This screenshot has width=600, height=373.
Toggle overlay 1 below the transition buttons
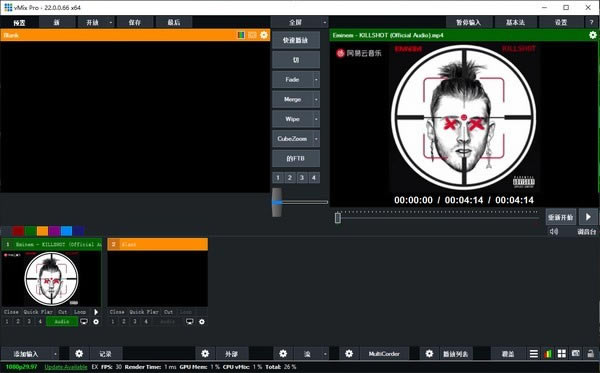[x=278, y=178]
